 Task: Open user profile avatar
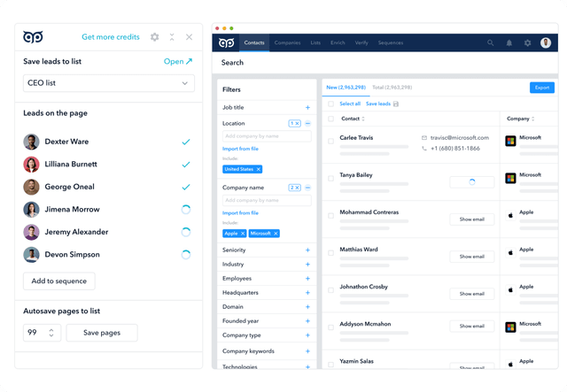point(546,42)
